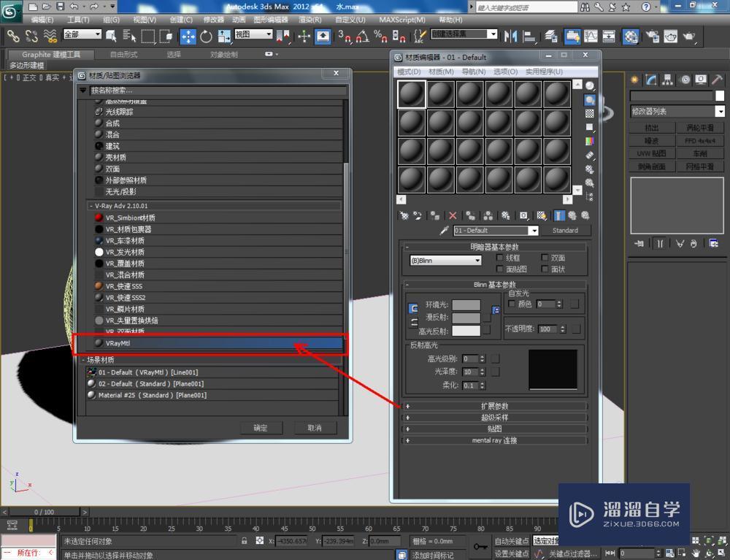Toggle Auto Key 自动关键点 button
Screen dimensions: 730x560
(x=511, y=541)
